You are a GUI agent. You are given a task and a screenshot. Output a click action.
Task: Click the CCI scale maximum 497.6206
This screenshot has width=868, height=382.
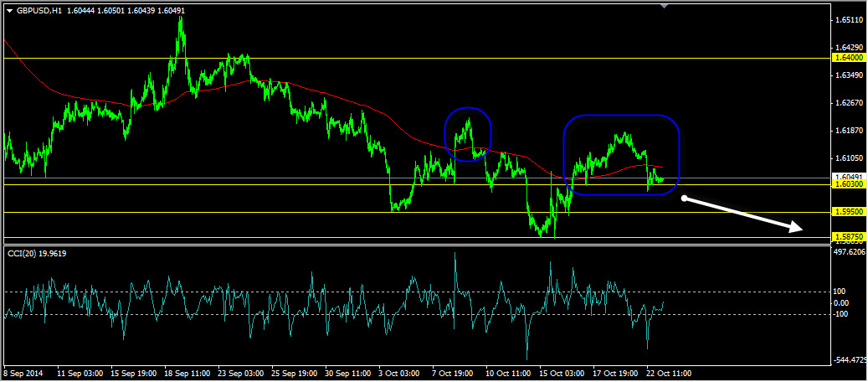(x=850, y=251)
